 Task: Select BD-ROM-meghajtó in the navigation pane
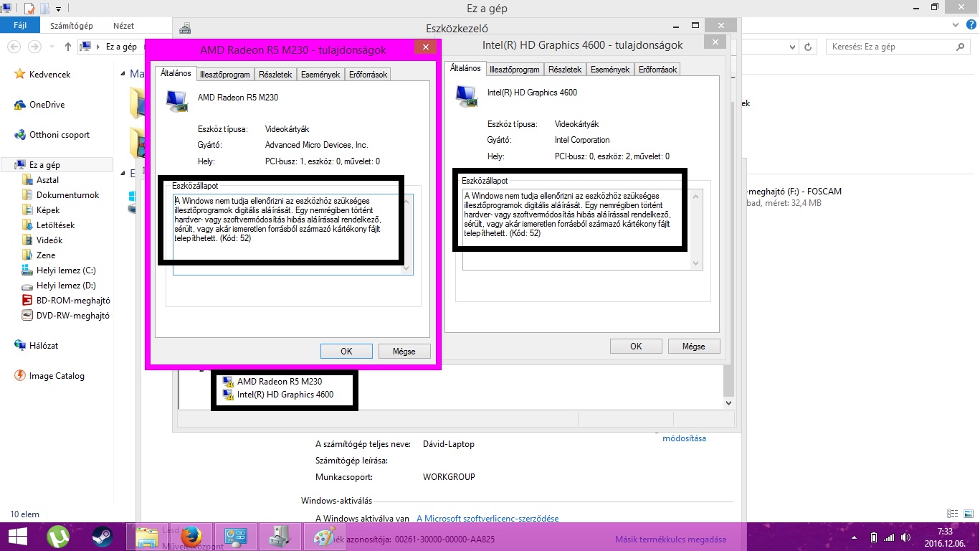pyautogui.click(x=73, y=301)
